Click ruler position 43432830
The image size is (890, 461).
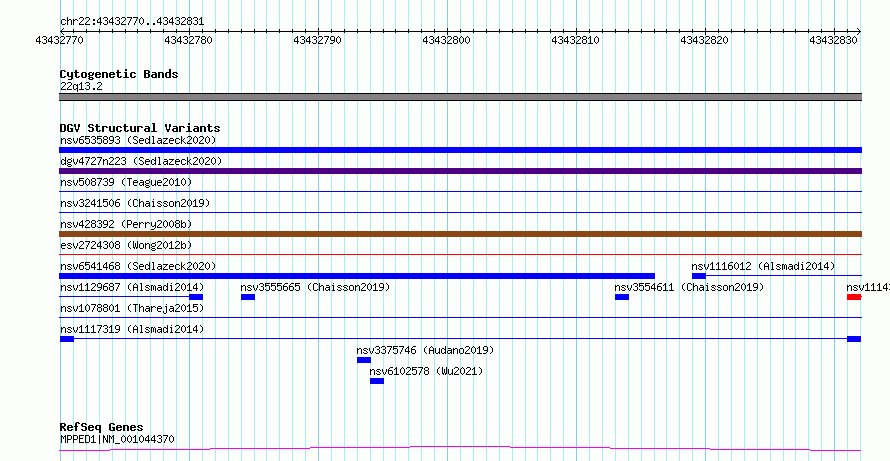point(834,40)
